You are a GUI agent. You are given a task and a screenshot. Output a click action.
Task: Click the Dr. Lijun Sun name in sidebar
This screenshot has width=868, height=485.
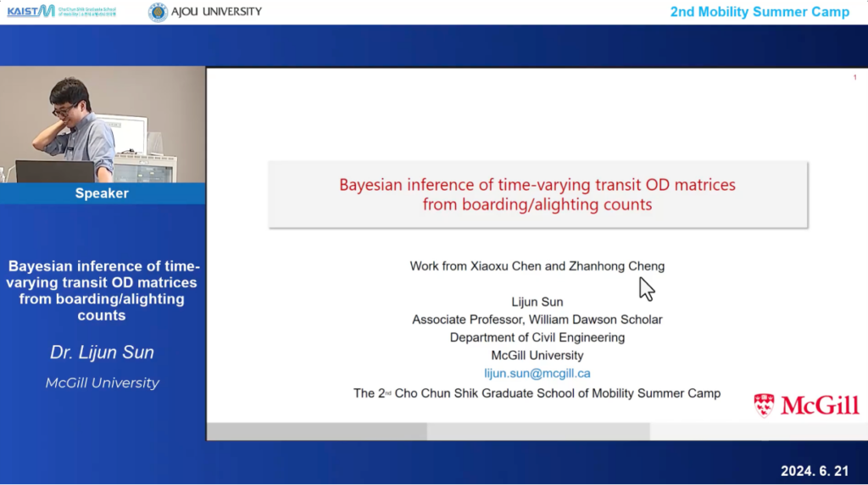click(102, 352)
